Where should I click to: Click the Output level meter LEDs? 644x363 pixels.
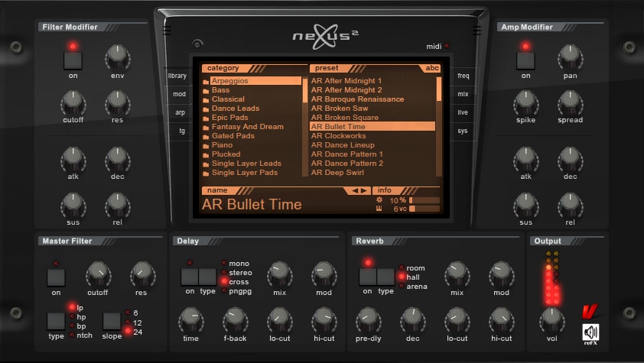(x=552, y=277)
